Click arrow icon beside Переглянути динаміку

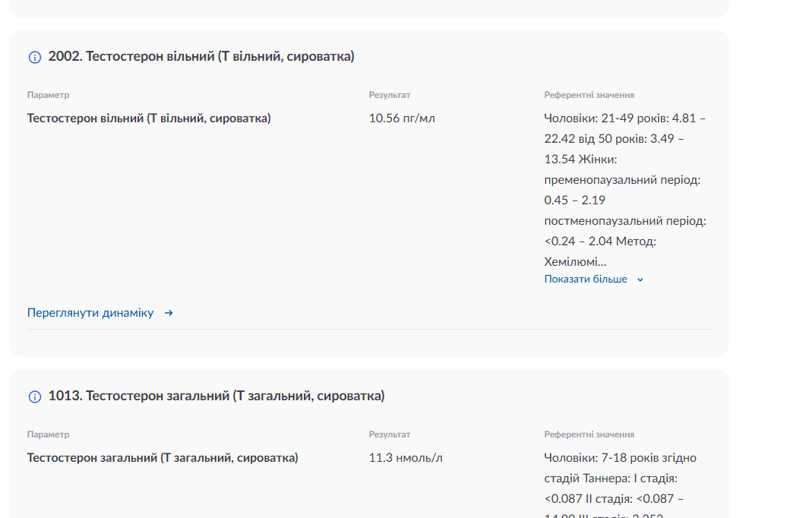169,313
